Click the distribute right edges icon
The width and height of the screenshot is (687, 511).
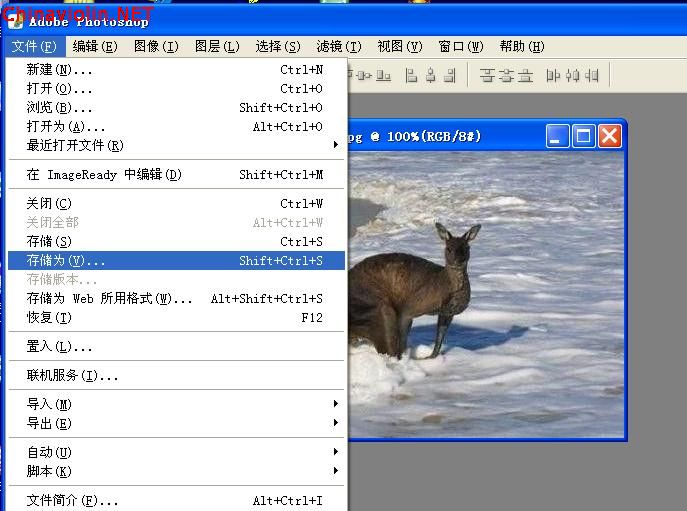click(591, 76)
